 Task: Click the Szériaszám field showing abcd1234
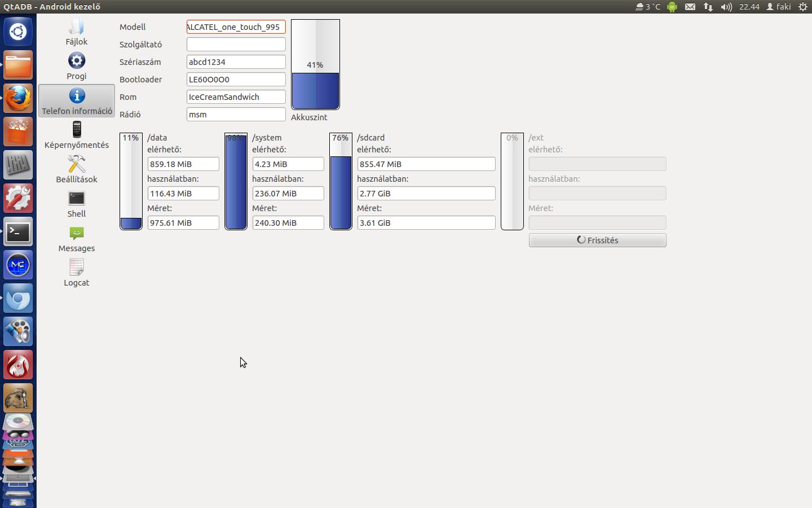coord(236,62)
